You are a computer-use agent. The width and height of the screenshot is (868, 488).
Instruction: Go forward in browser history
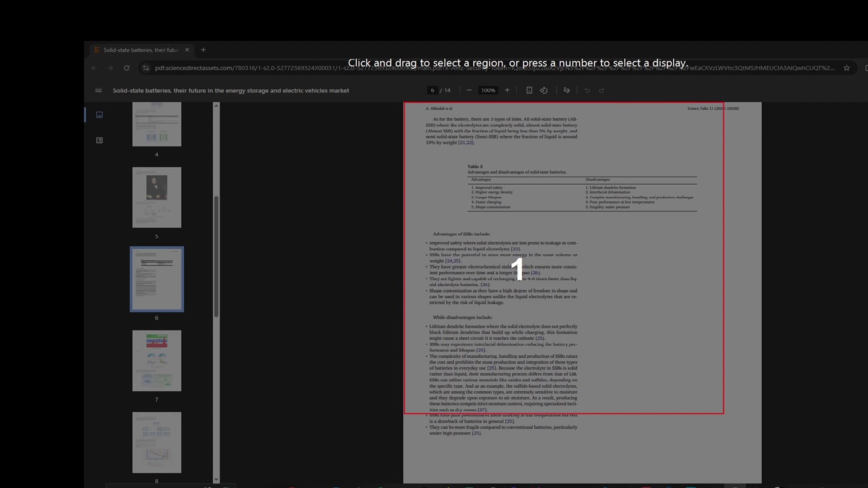[x=110, y=68]
